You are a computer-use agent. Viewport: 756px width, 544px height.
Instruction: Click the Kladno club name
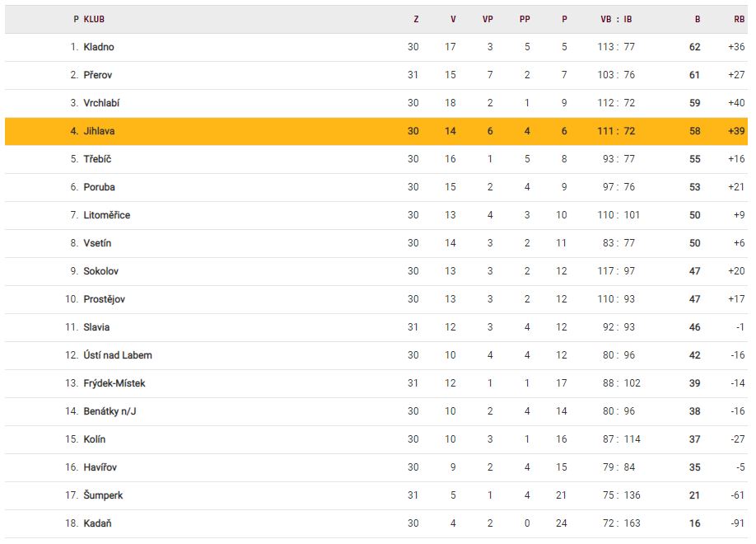[x=99, y=47]
